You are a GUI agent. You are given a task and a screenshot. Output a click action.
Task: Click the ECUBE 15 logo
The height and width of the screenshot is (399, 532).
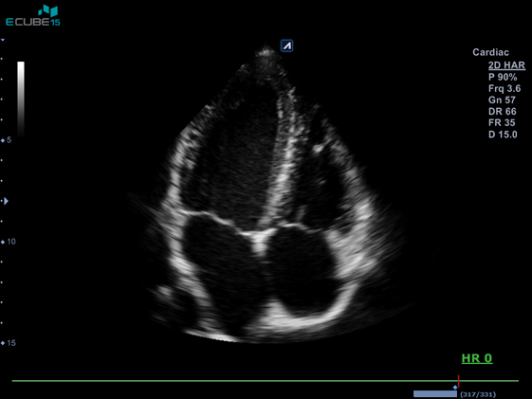[x=33, y=15]
